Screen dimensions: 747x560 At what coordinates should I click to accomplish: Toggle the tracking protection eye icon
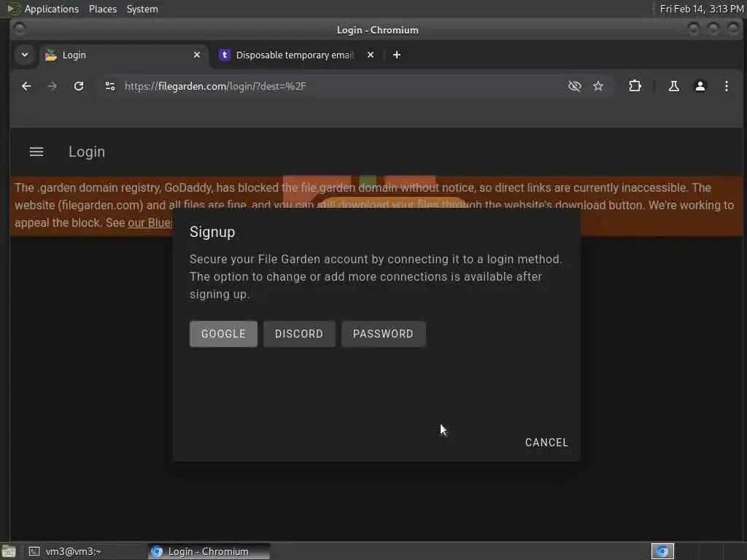pyautogui.click(x=575, y=86)
